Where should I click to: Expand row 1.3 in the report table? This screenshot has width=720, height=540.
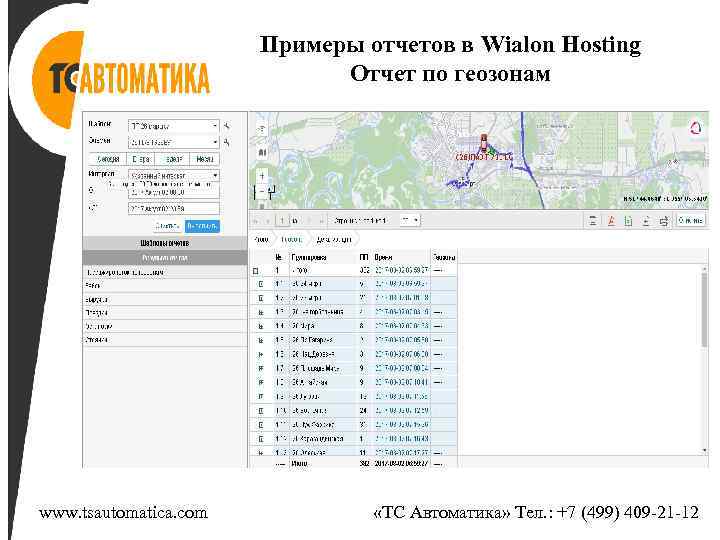[261, 312]
